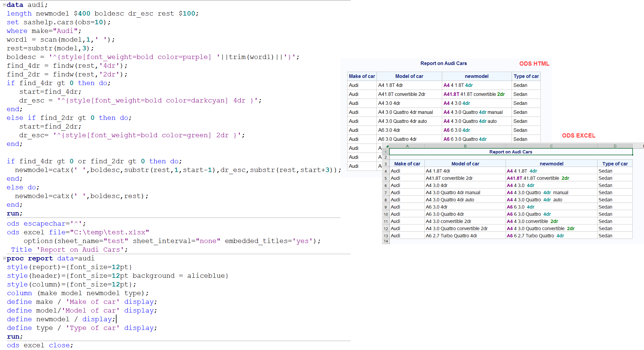Click the red 'ODS EXCEL' label

(578, 135)
